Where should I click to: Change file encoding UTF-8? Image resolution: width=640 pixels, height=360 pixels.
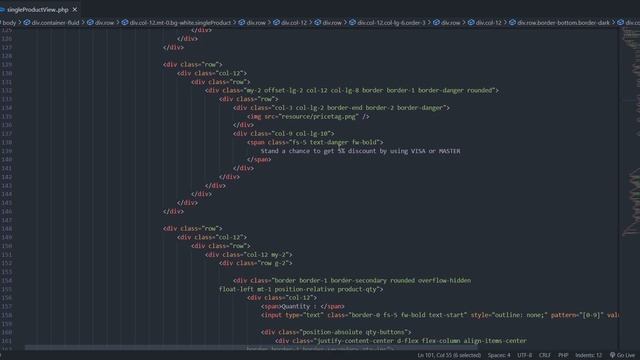coord(524,355)
